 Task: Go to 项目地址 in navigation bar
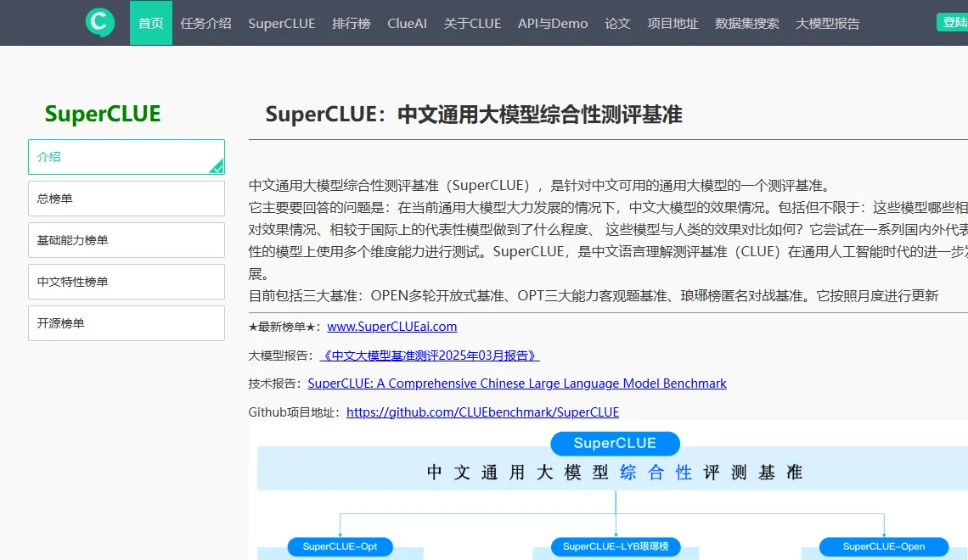pyautogui.click(x=673, y=24)
